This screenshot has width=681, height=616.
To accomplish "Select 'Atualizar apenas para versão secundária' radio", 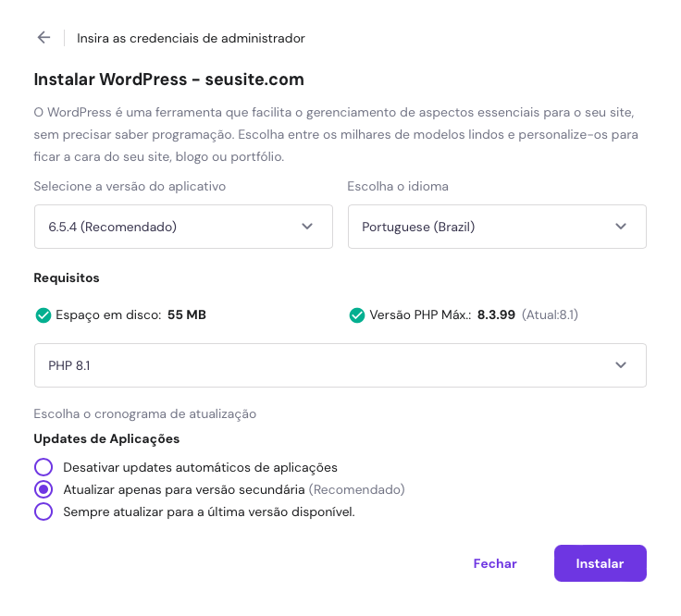I will [x=43, y=489].
